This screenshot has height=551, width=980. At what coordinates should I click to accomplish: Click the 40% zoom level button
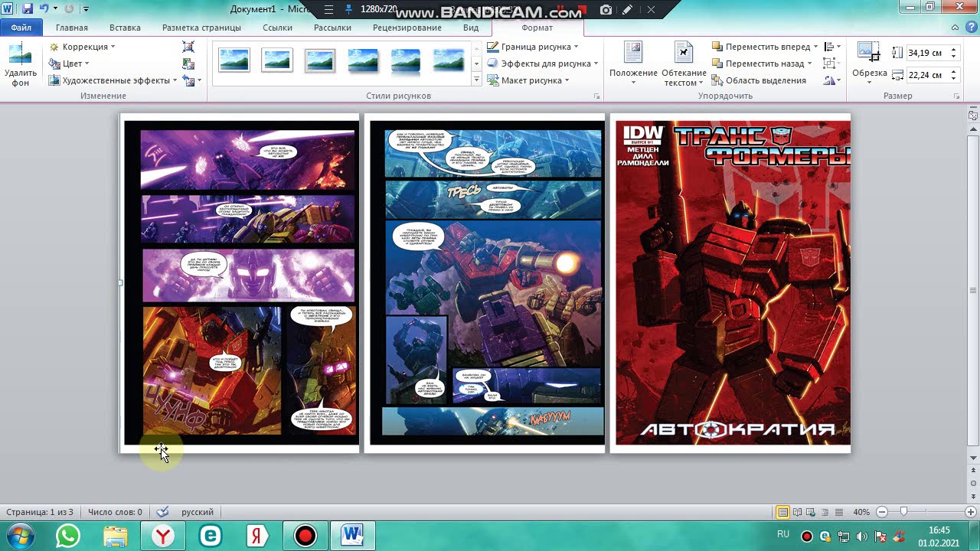click(861, 512)
